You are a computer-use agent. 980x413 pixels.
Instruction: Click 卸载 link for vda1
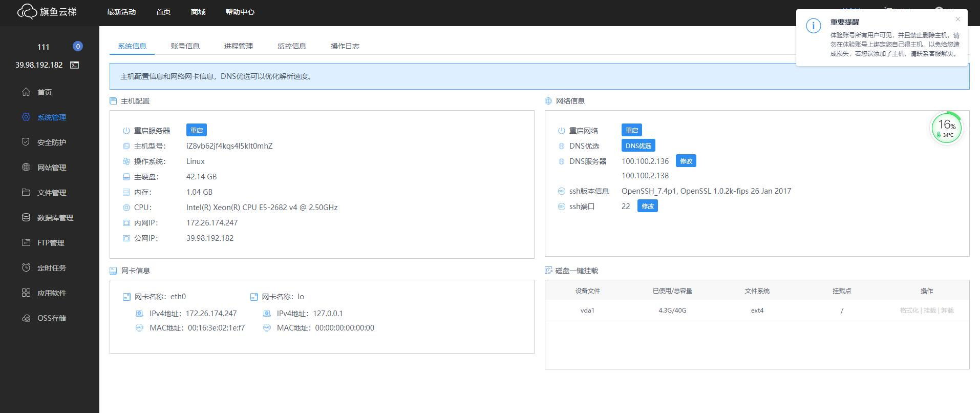[947, 311]
